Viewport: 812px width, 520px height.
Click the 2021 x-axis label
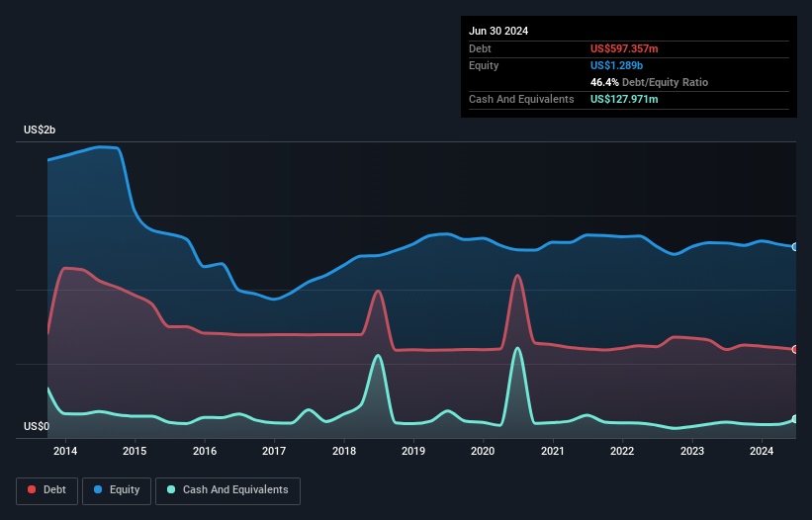553,451
